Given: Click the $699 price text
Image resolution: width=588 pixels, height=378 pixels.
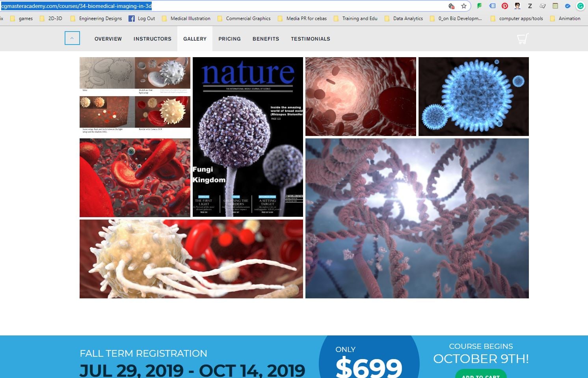Looking at the screenshot, I should point(369,367).
